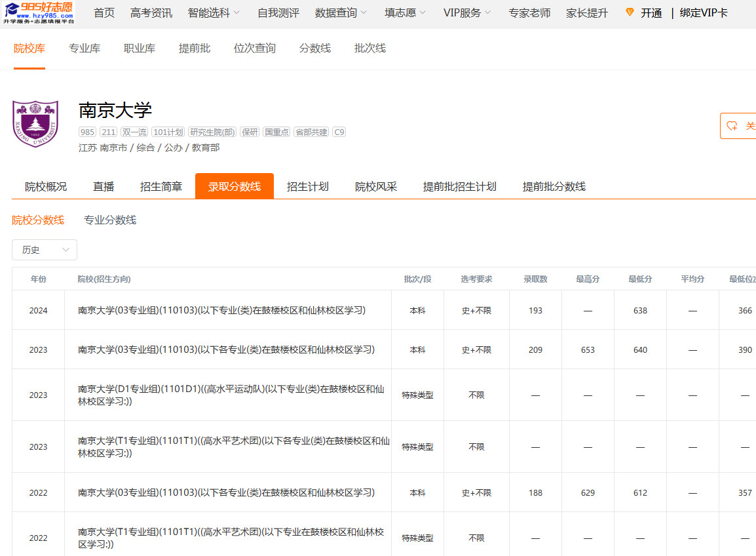Click the 2023 T1专业组 高水平艺术团 entry
Image resolution: width=756 pixels, height=556 pixels.
pyautogui.click(x=234, y=447)
